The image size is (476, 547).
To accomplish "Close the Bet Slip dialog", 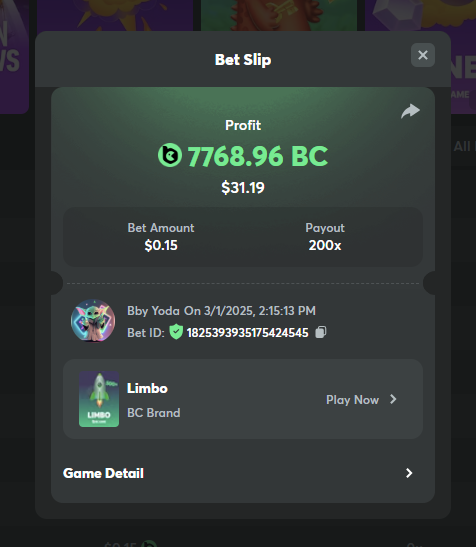I will coord(423,55).
